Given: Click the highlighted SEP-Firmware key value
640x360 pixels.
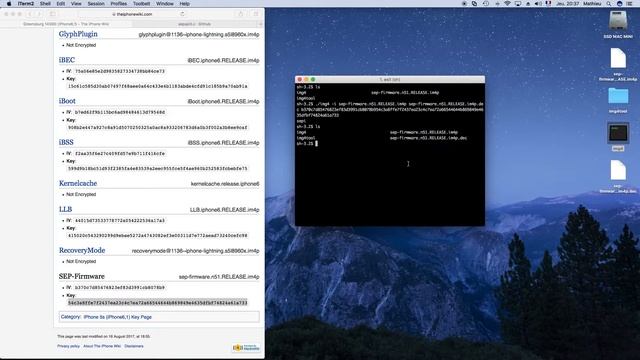Looking at the screenshot, I should click(158, 303).
